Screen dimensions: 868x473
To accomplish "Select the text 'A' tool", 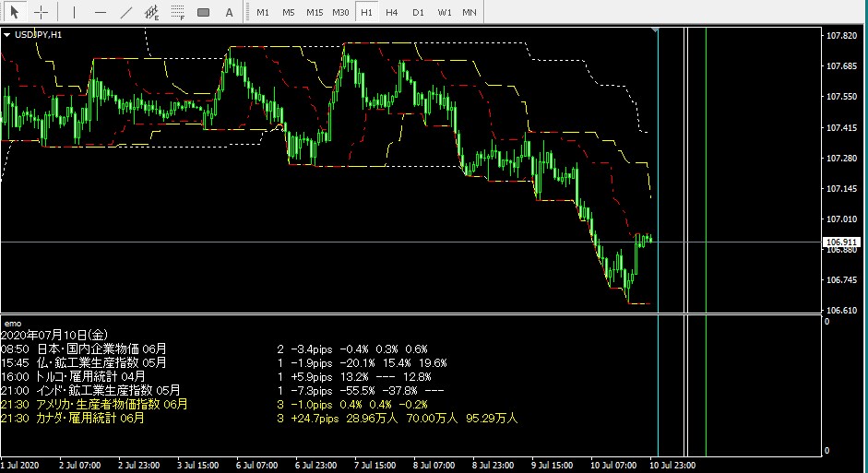I will tap(229, 12).
